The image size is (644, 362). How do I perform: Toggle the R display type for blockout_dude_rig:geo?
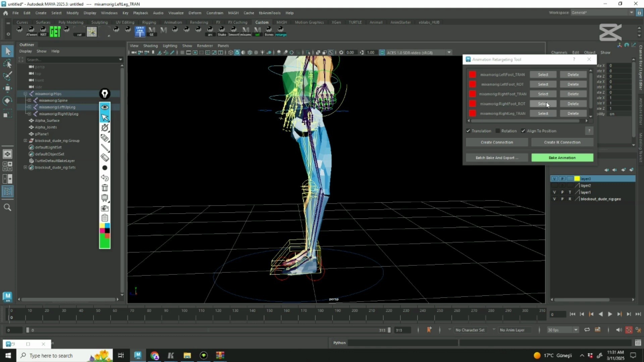tap(570, 199)
